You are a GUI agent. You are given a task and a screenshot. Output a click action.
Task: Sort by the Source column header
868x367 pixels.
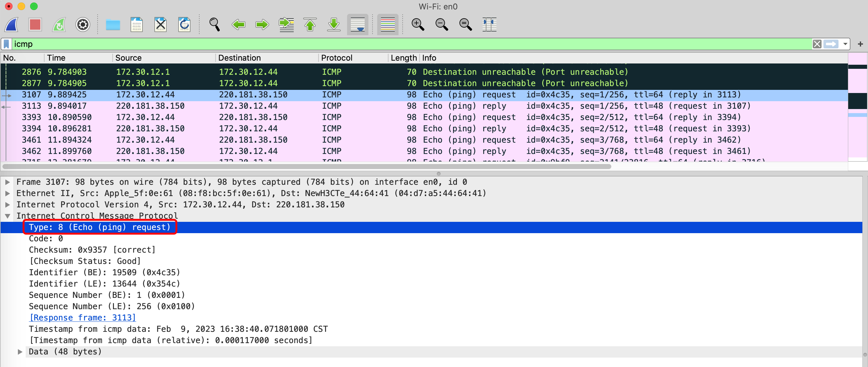click(x=164, y=58)
